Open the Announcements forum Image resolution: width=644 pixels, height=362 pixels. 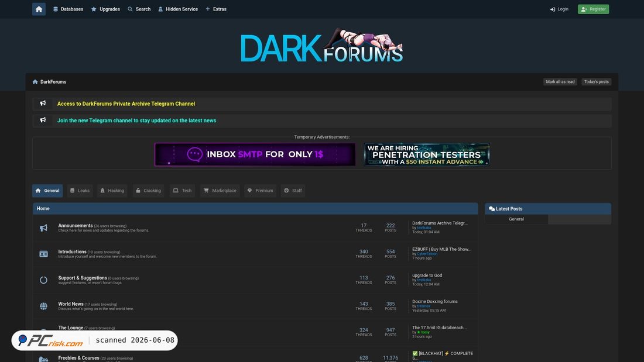tap(75, 226)
